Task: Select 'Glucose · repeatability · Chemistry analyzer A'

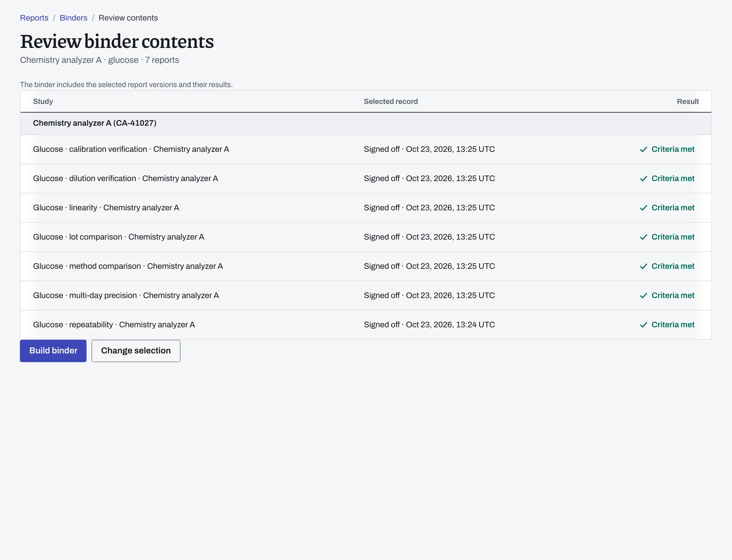Action: 114,325
